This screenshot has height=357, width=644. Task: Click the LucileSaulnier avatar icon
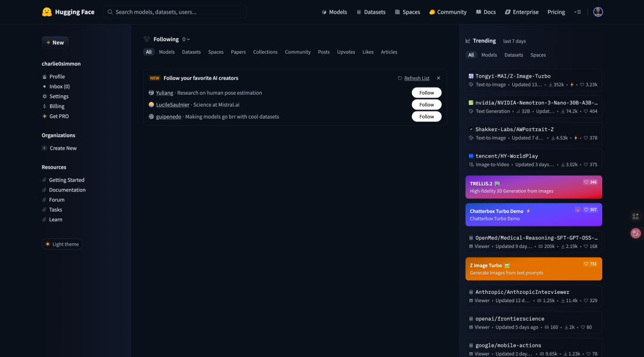(151, 105)
